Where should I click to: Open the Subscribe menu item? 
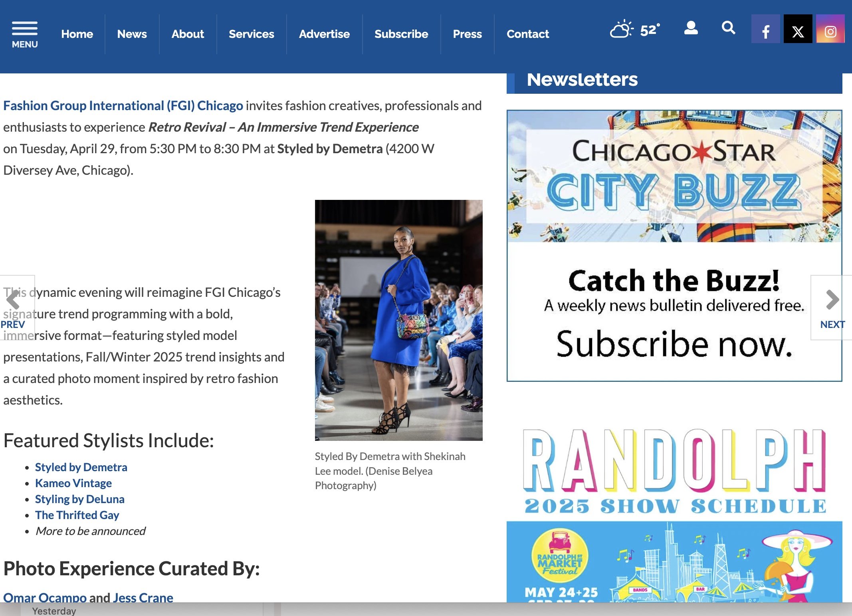point(401,34)
